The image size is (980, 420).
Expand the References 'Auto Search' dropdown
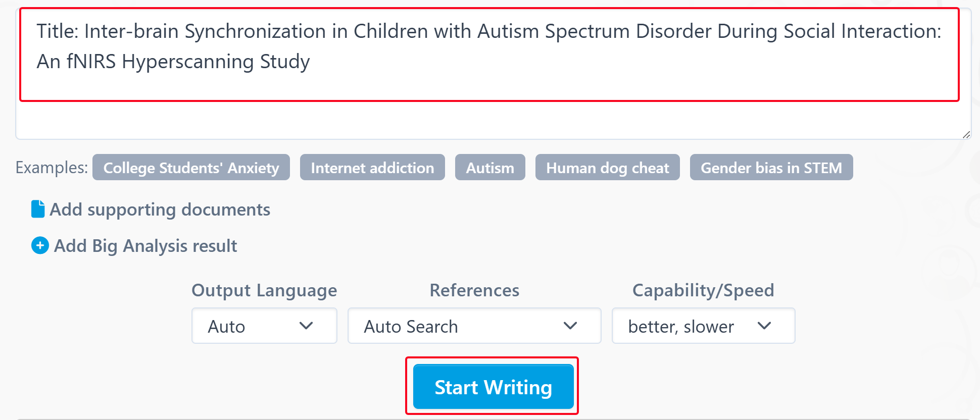474,326
